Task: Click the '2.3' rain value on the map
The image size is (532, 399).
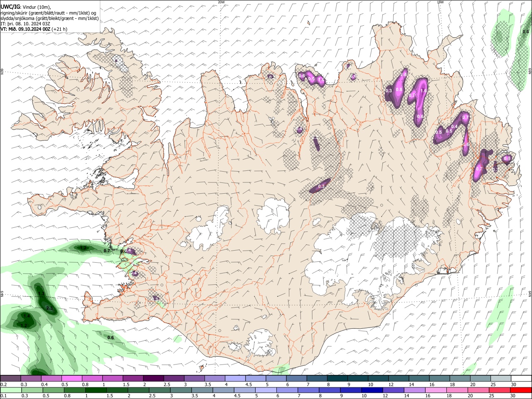Action: coord(49,308)
